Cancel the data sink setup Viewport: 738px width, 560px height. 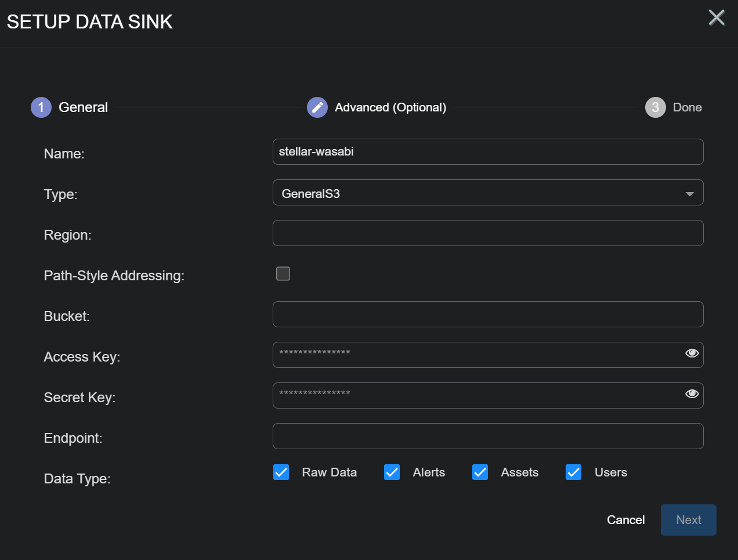point(625,520)
